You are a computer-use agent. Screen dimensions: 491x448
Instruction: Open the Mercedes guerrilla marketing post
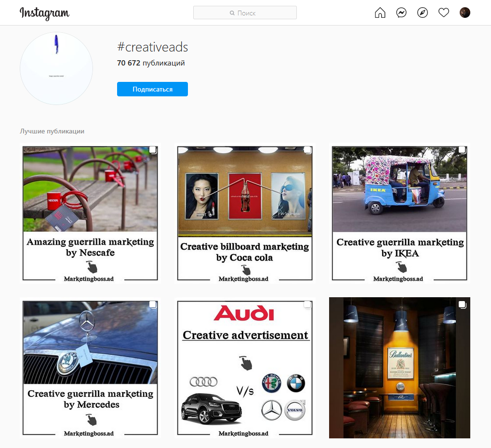click(x=90, y=368)
